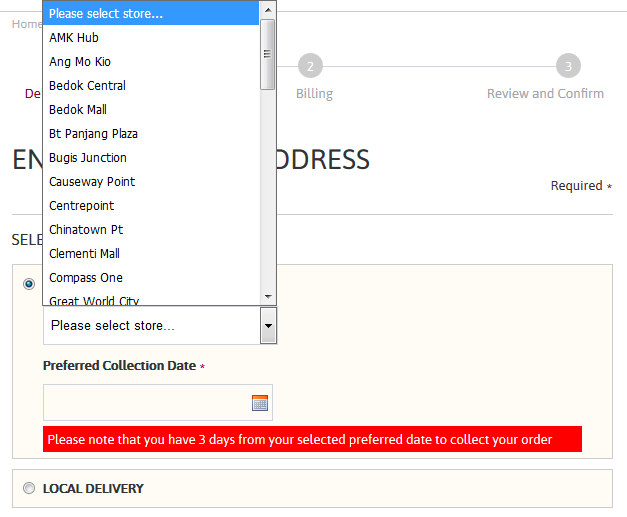
Task: Select Compass One store option
Action: 86,278
